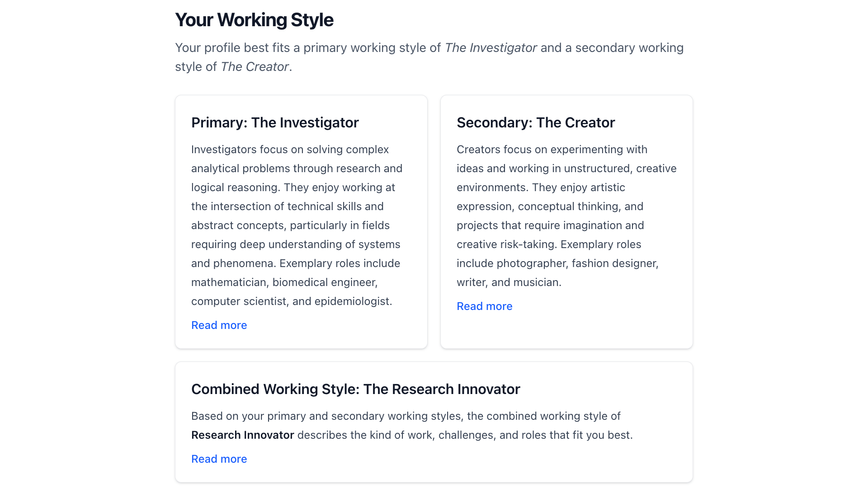868x488 pixels.
Task: Select the Primary: The Investigator card
Action: click(x=301, y=221)
